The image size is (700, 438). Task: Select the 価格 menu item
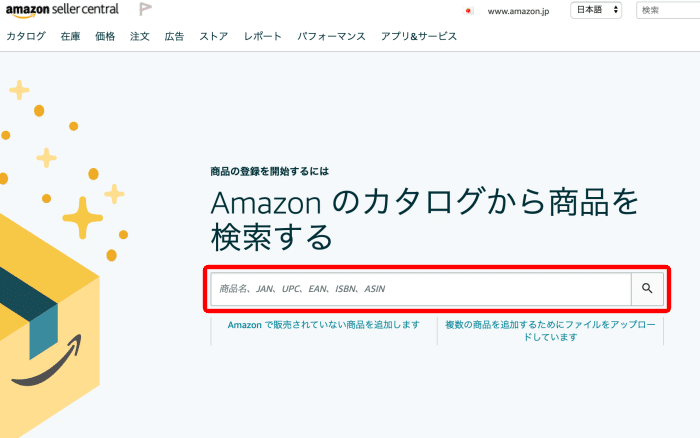pos(105,36)
